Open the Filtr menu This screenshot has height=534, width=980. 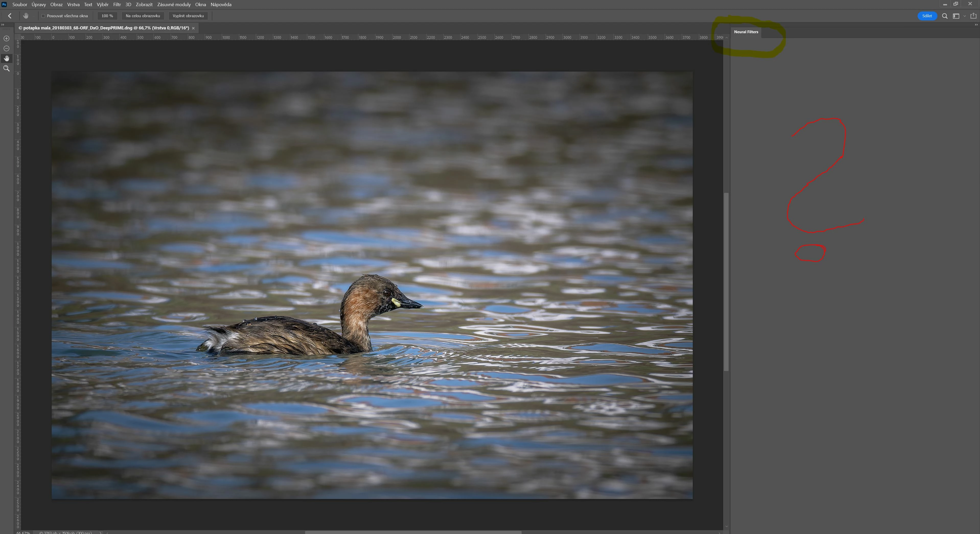click(117, 5)
